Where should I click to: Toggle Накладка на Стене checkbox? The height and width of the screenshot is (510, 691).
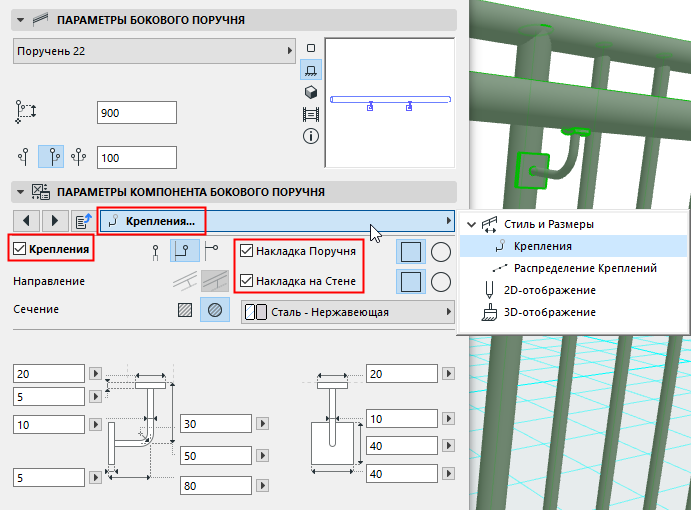246,280
